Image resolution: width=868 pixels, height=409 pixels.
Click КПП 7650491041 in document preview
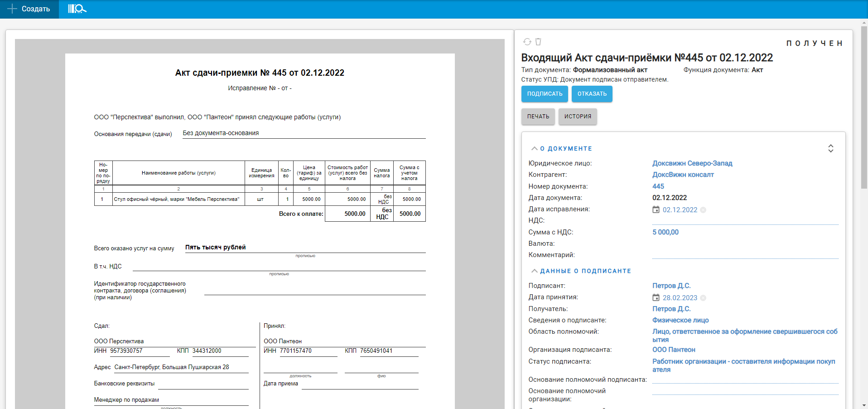click(376, 351)
